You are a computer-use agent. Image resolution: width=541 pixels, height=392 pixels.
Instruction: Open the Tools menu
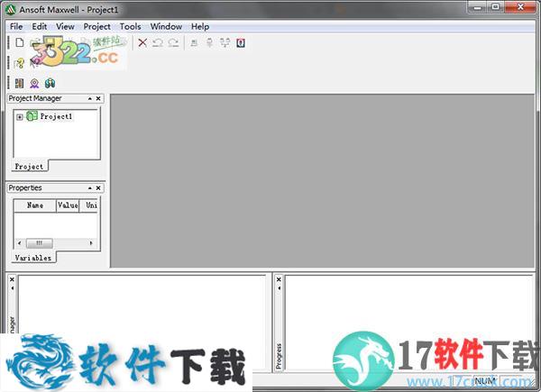coord(130,26)
